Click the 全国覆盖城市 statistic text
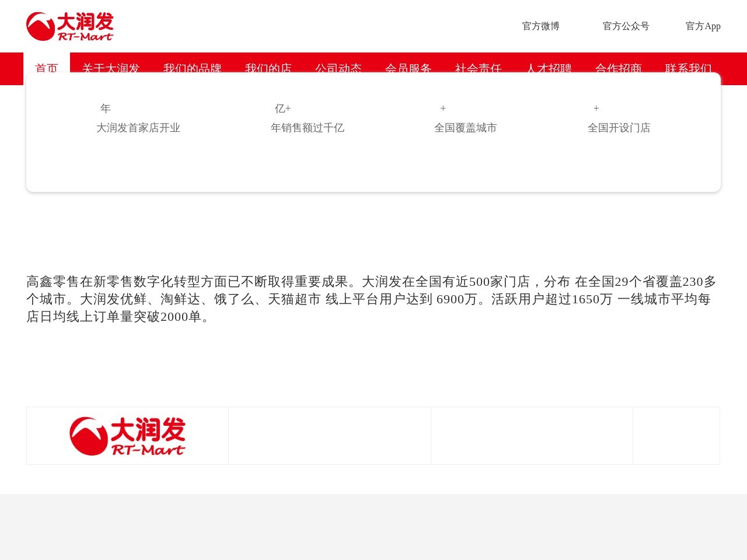 465,128
